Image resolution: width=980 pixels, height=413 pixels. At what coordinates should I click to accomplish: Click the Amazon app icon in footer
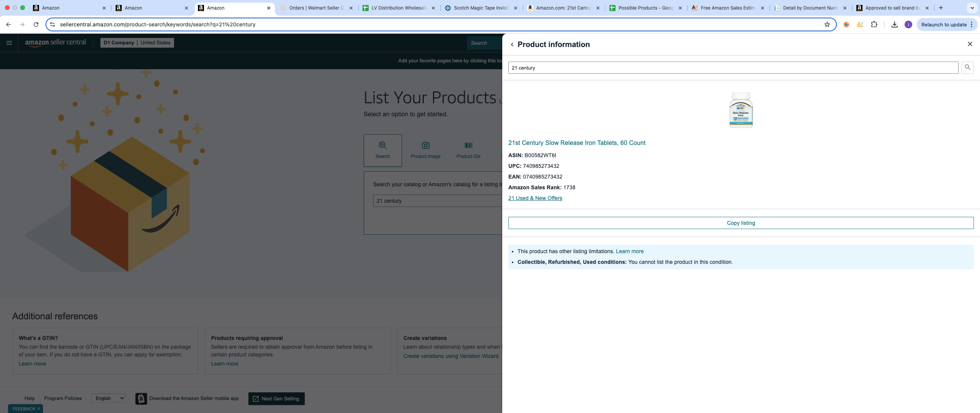[x=141, y=398]
